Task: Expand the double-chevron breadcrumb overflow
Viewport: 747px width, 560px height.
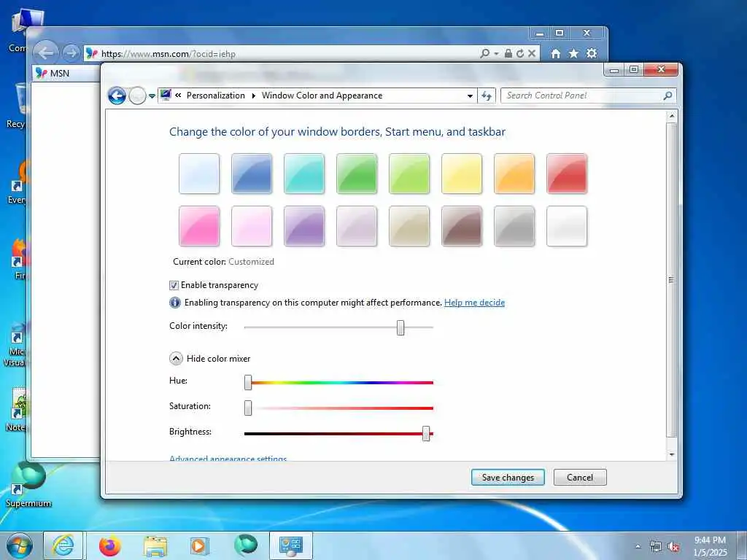Action: [x=178, y=96]
